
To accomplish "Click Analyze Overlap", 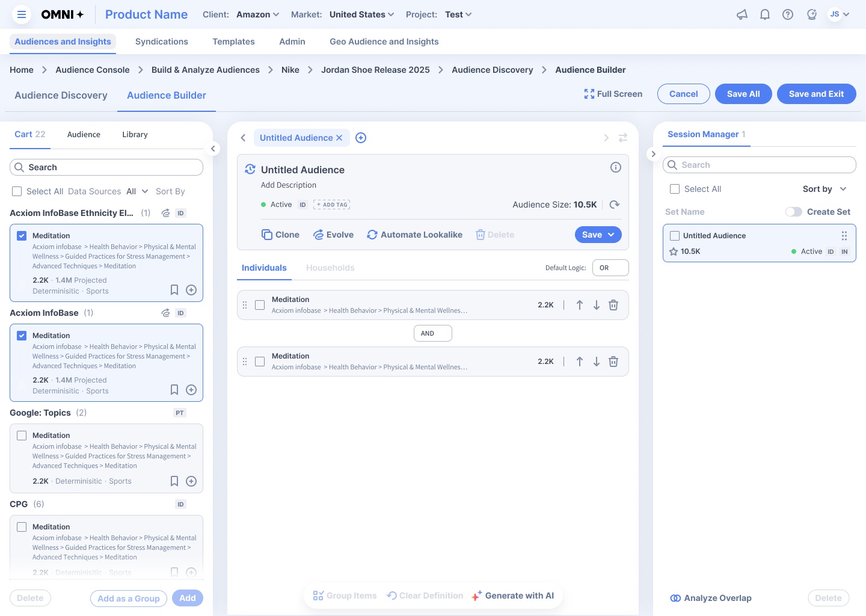I will coord(711,598).
